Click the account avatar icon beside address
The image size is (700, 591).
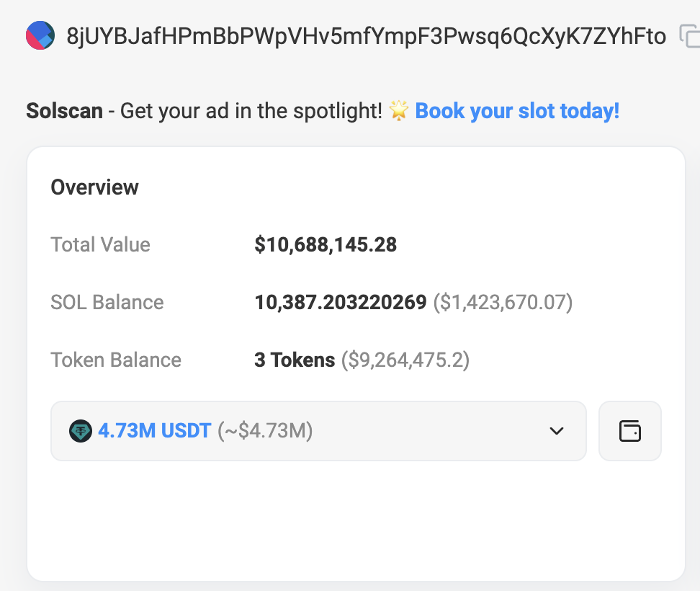40,35
